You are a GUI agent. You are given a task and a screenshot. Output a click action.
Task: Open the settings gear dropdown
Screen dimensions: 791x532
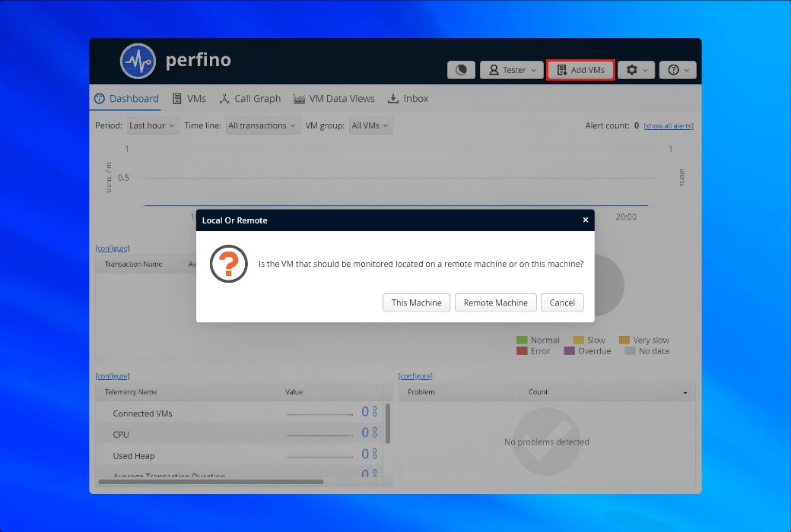click(x=636, y=70)
